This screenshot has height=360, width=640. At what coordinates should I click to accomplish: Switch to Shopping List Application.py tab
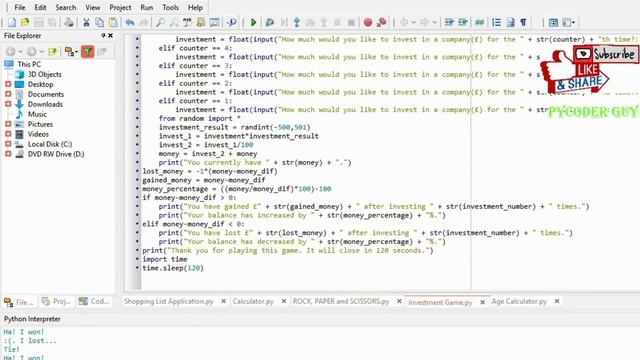click(169, 301)
